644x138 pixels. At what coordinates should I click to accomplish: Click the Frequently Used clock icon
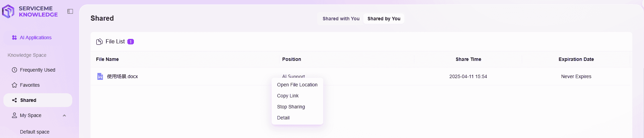(x=14, y=70)
